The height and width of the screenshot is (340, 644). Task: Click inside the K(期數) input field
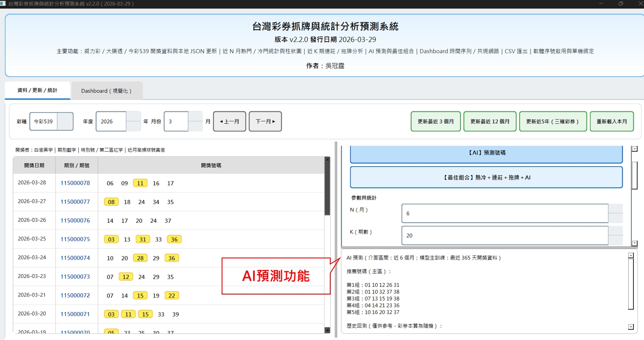coord(504,235)
